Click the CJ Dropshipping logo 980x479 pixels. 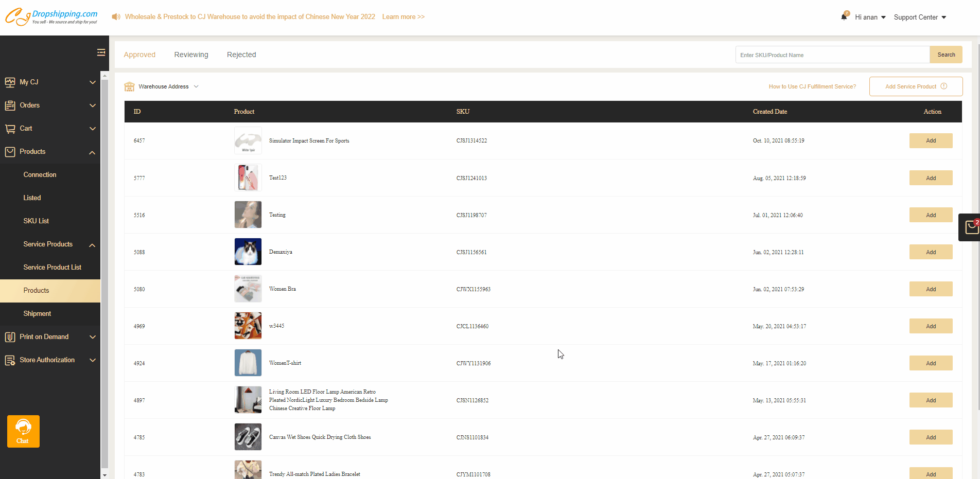coord(51,17)
